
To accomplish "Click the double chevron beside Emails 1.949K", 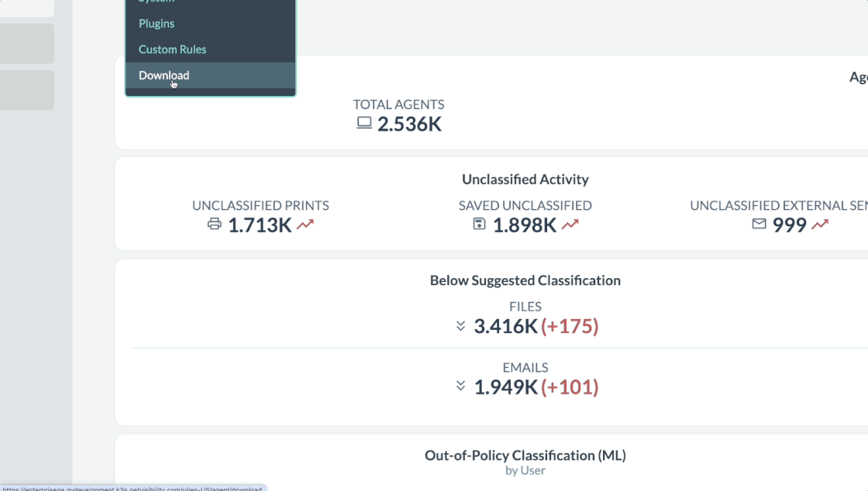I will [461, 386].
